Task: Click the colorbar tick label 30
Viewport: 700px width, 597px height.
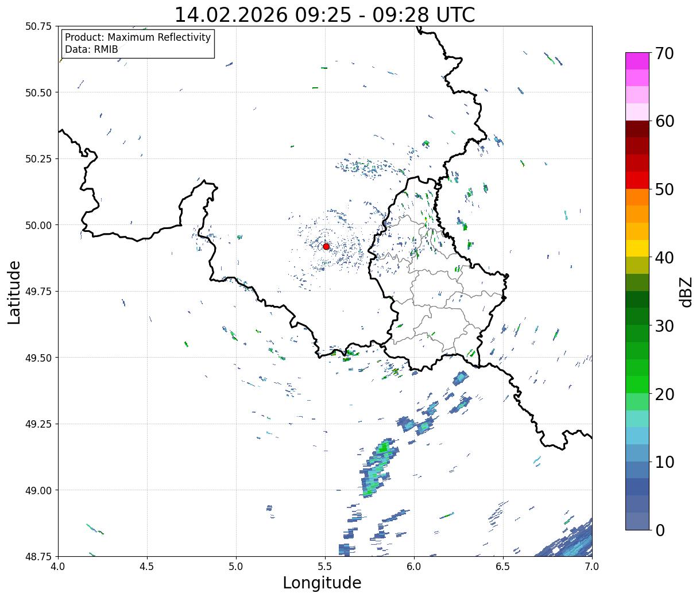Action: [664, 326]
